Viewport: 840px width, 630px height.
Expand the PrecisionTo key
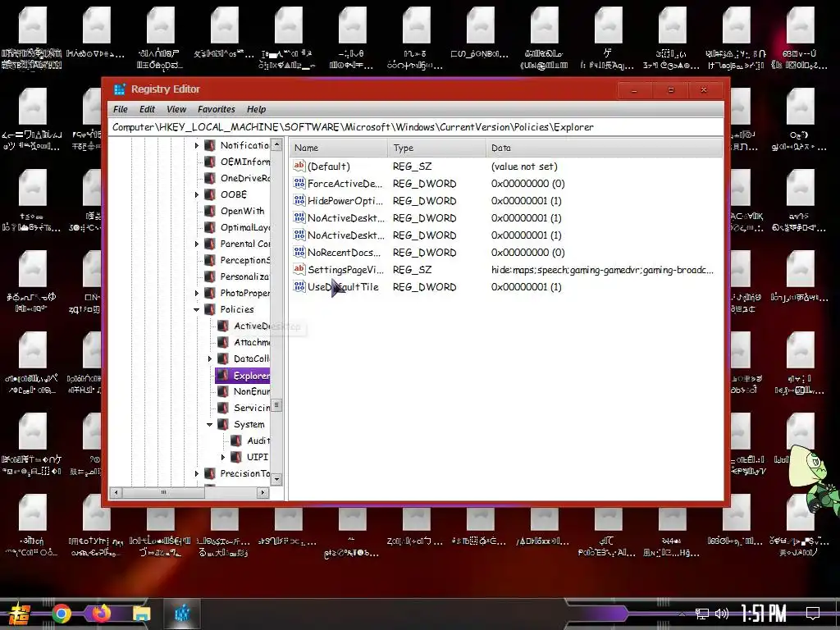197,473
